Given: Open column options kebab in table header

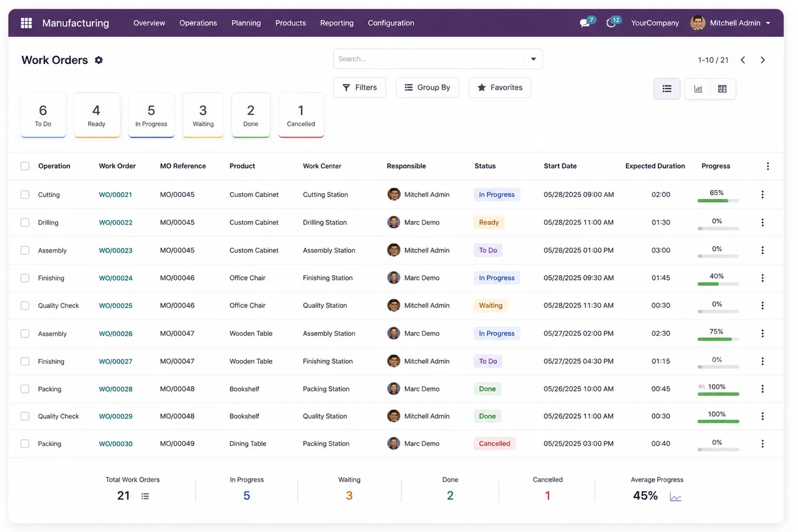Looking at the screenshot, I should 768,167.
